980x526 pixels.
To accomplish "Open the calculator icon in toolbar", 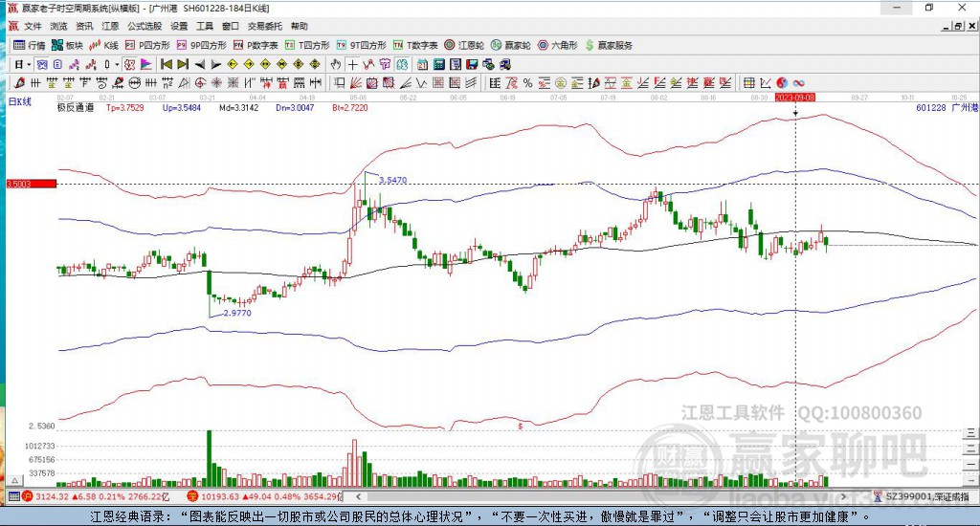I will click(438, 64).
